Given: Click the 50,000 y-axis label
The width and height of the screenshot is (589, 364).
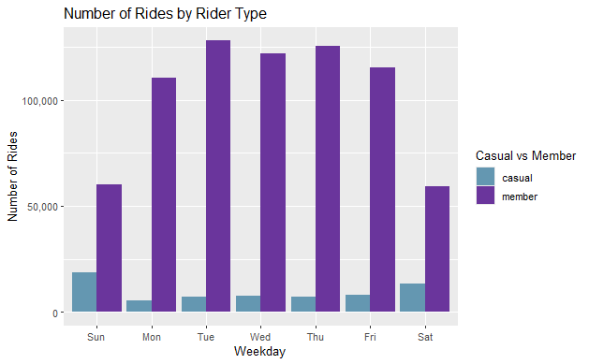Looking at the screenshot, I should tap(42, 207).
